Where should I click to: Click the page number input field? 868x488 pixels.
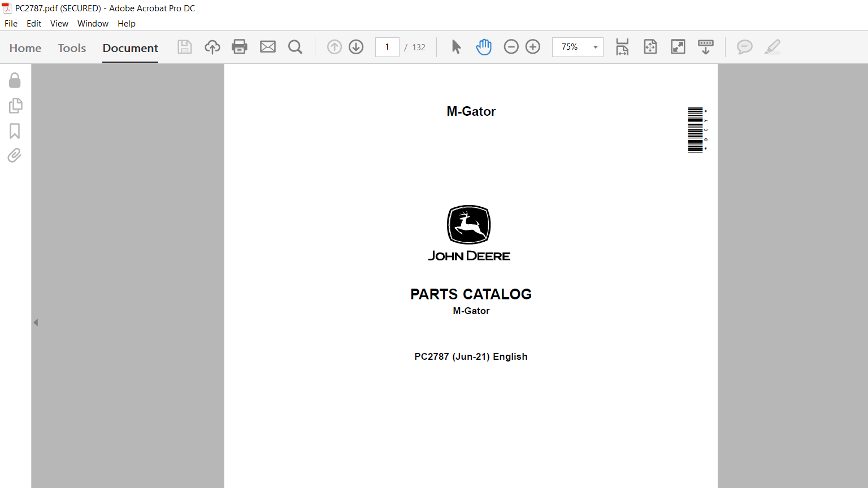coord(387,47)
